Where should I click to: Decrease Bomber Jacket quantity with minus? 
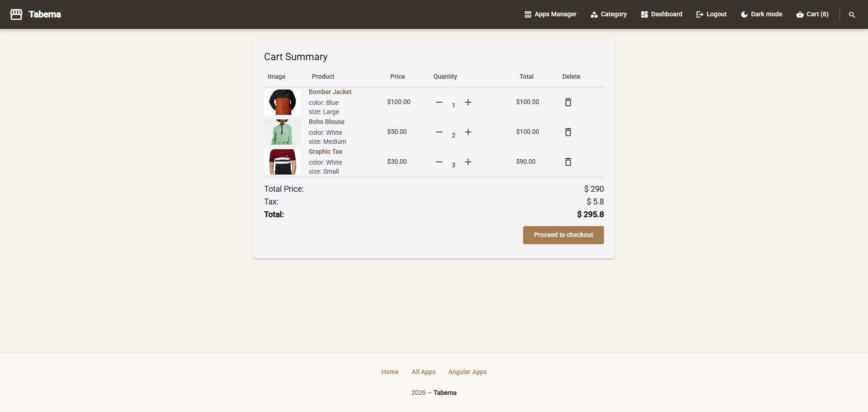click(x=439, y=102)
